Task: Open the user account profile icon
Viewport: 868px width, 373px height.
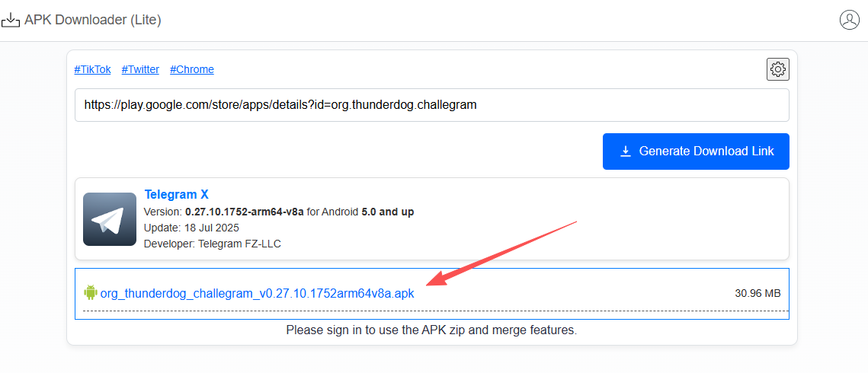Action: click(849, 20)
